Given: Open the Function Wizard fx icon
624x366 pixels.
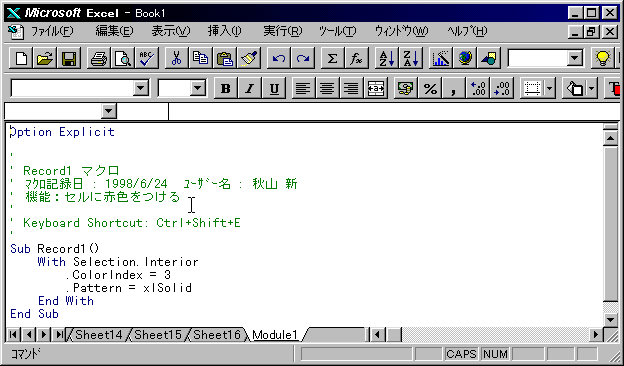Looking at the screenshot, I should (356, 59).
